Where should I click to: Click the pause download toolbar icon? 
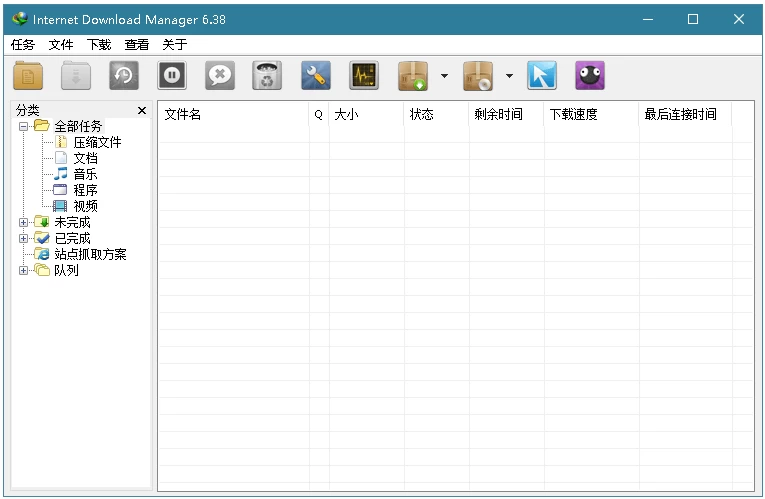172,76
